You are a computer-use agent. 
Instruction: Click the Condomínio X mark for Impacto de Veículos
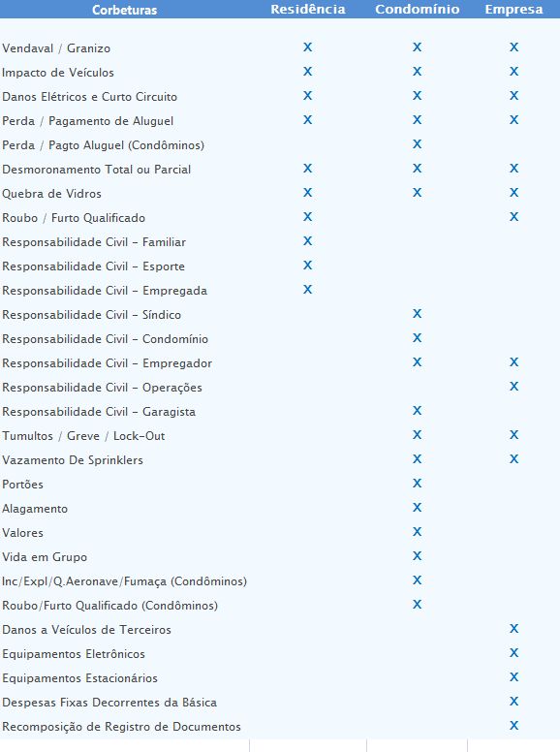point(418,72)
